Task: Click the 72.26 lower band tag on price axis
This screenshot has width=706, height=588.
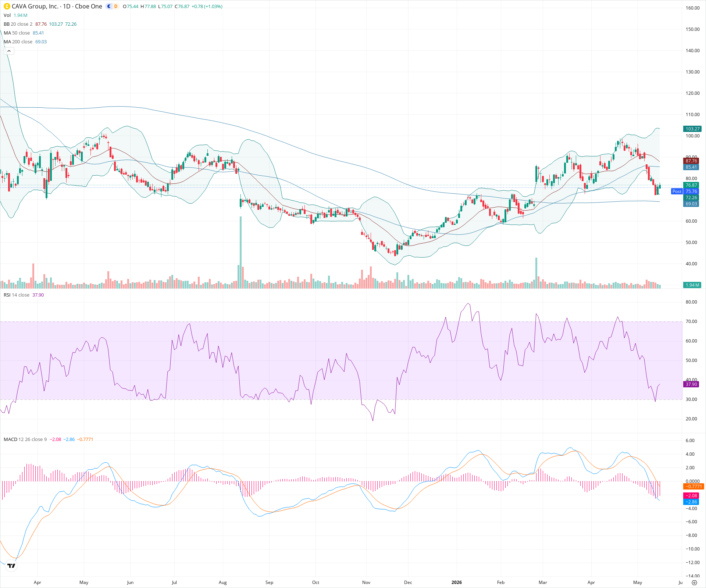Action: pos(691,198)
